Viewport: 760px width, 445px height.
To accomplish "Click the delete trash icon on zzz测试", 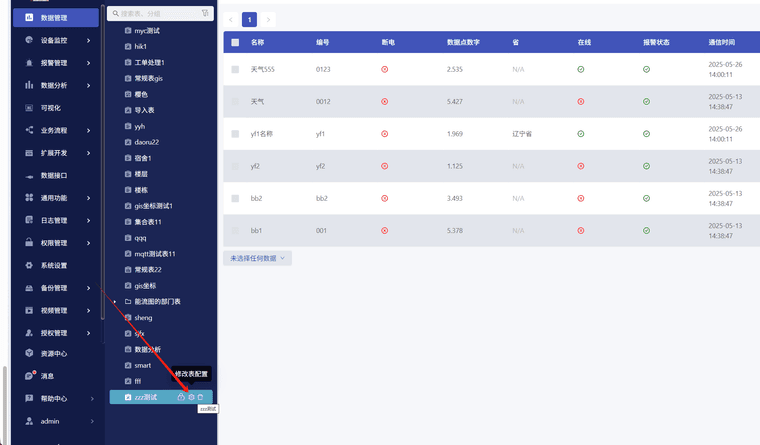I will tap(201, 397).
